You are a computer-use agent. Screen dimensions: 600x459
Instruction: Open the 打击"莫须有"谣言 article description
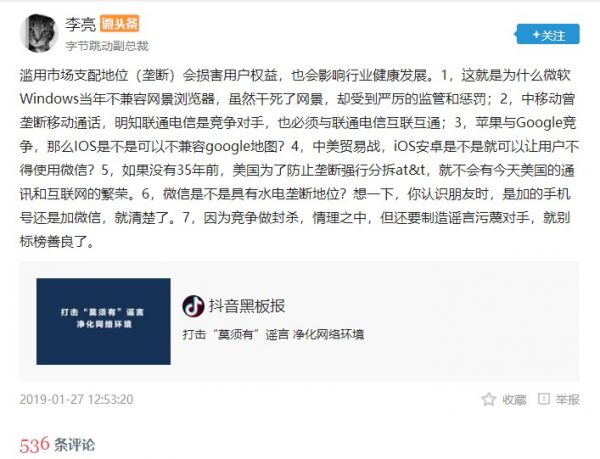(x=273, y=334)
